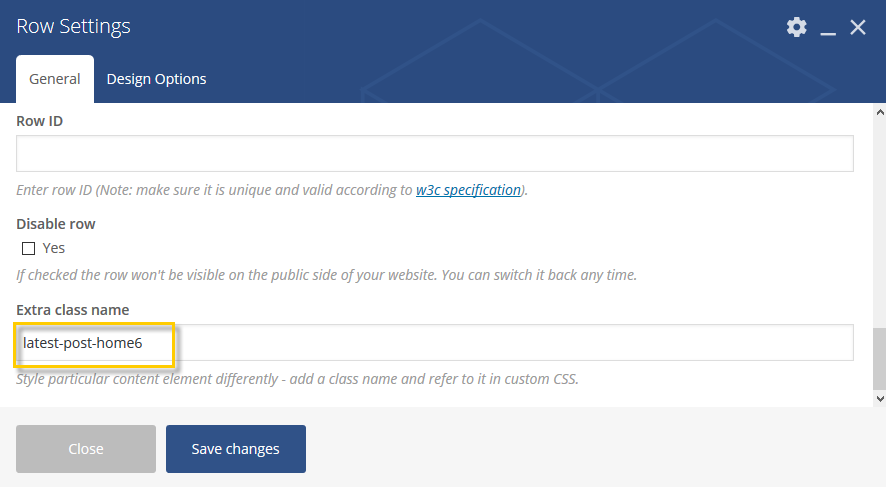Screen dimensions: 886x487
Task: Switch to the General tab
Action: pyautogui.click(x=55, y=79)
